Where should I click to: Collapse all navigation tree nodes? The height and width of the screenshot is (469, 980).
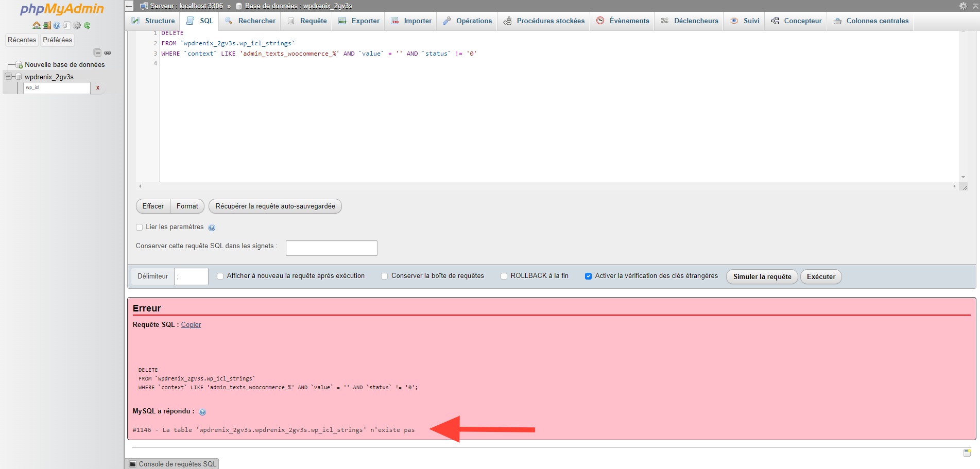tap(97, 53)
